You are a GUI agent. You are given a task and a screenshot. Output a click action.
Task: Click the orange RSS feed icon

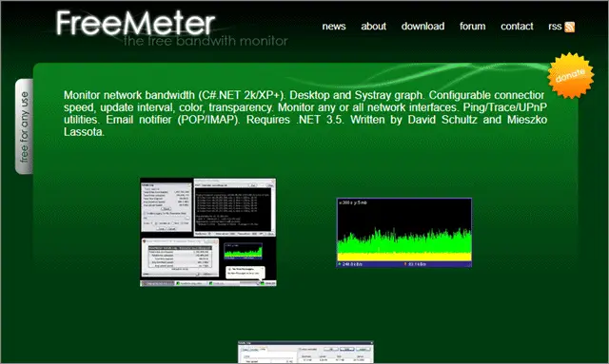click(x=569, y=27)
